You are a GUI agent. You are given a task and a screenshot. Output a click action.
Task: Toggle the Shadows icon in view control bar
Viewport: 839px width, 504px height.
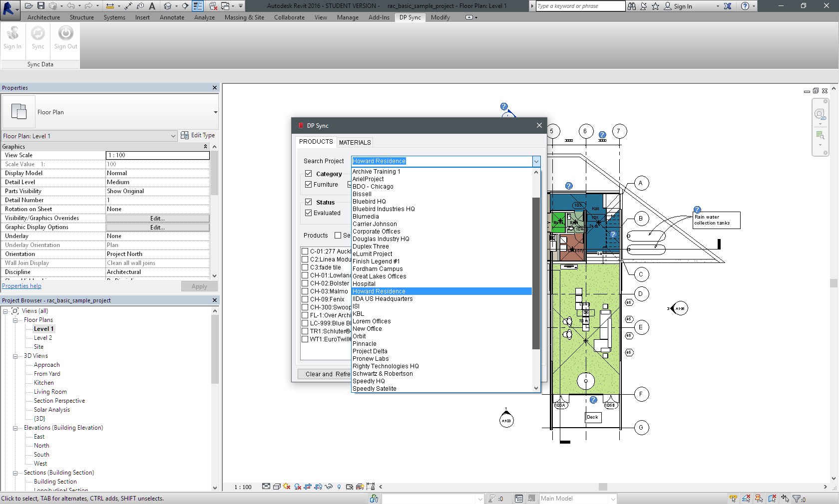(298, 487)
